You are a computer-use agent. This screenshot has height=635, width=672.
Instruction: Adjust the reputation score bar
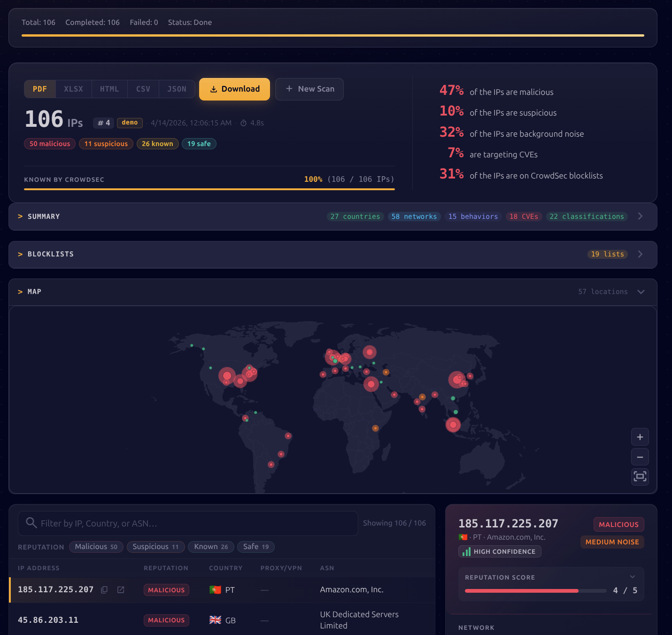tap(535, 590)
